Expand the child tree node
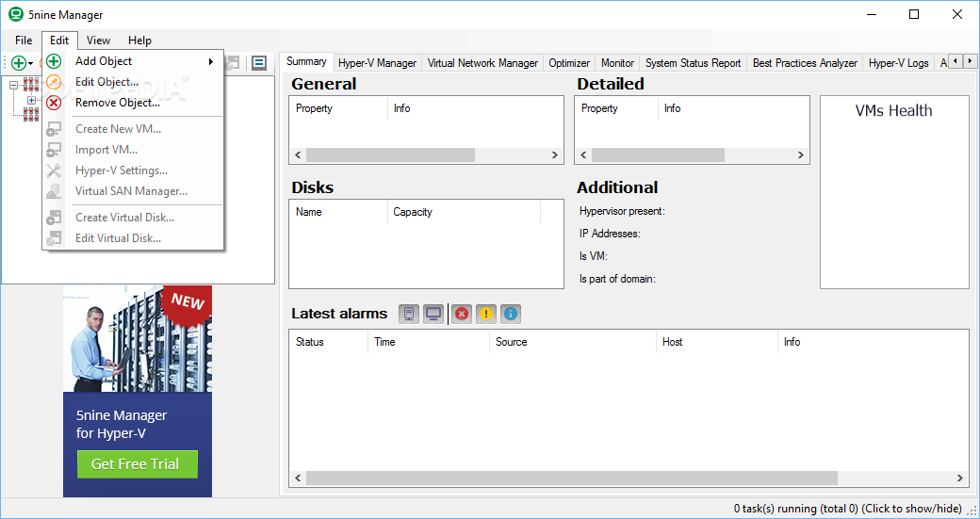The height and width of the screenshot is (519, 980). [31, 100]
